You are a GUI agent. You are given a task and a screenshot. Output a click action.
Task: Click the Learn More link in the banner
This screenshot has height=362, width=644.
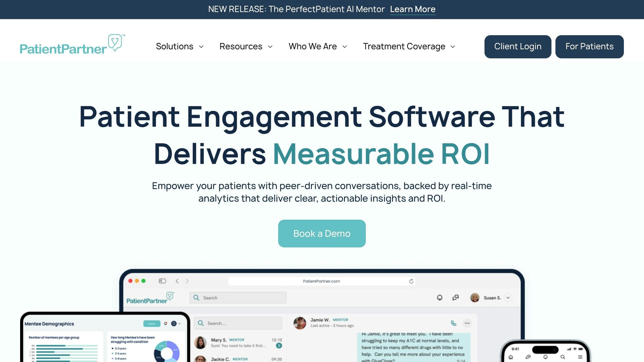tap(413, 9)
